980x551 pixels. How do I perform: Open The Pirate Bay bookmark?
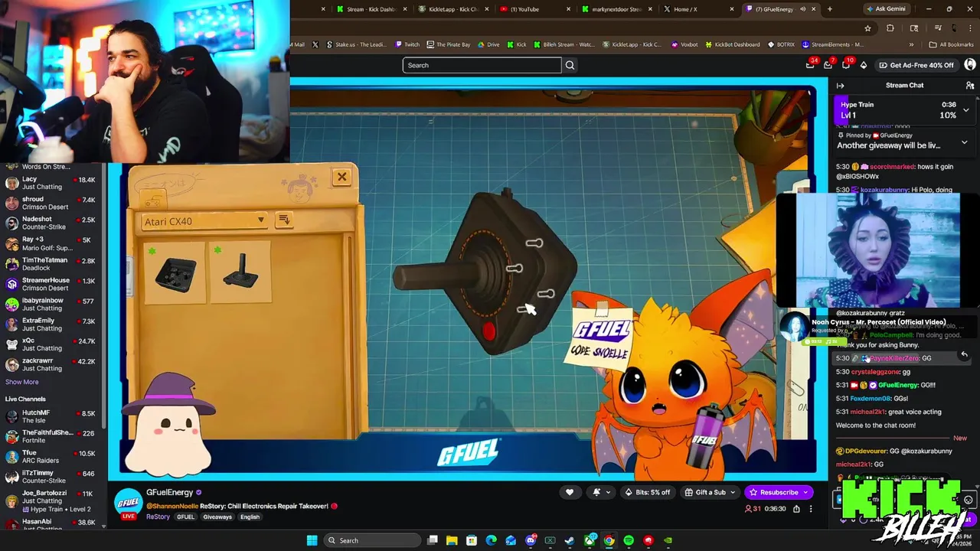449,44
